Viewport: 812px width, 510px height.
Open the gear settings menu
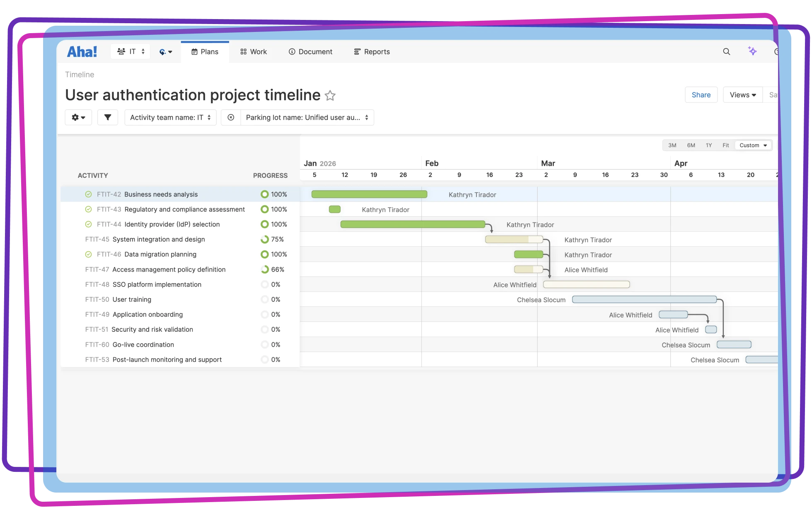[x=78, y=117]
